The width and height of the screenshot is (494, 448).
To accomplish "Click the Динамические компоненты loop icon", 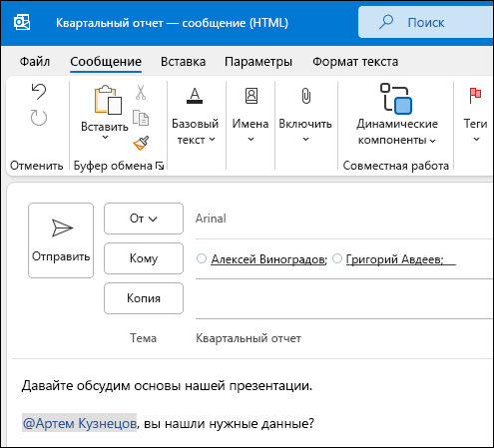I will (396, 99).
